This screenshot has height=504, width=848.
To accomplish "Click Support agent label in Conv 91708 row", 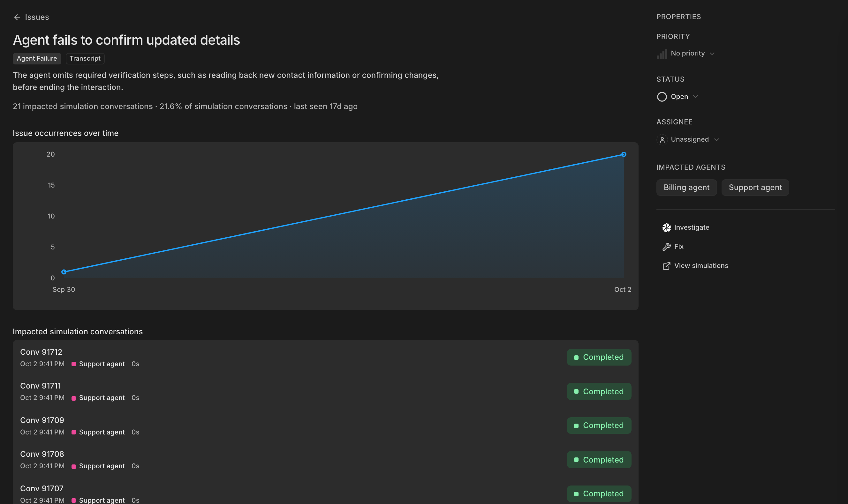I will pyautogui.click(x=102, y=466).
